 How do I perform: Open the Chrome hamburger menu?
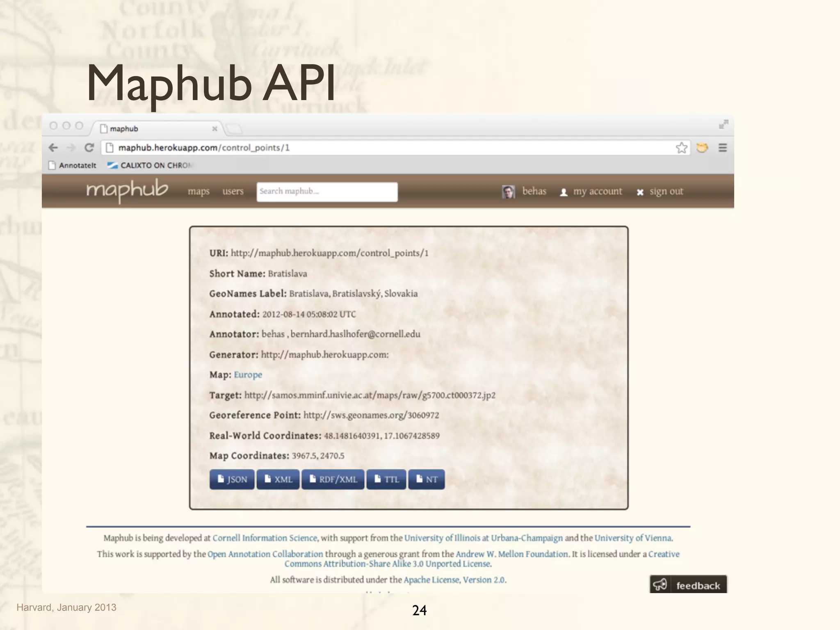(x=723, y=148)
